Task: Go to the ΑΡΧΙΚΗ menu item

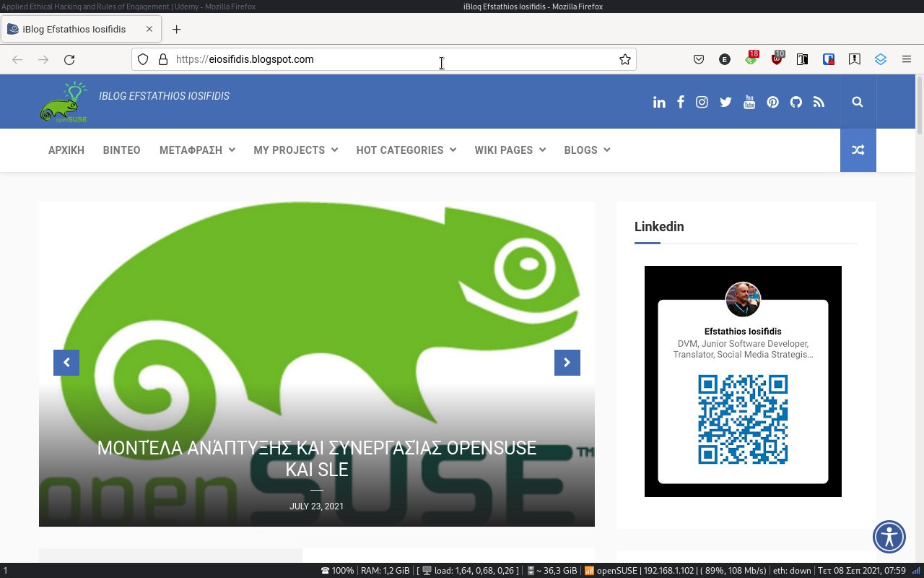Action: [x=66, y=150]
